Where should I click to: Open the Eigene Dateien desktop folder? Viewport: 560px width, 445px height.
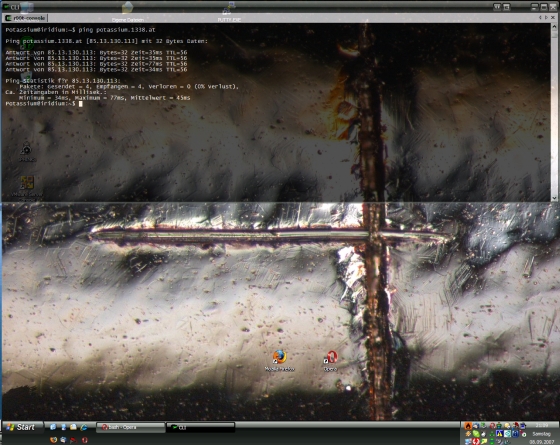[128, 12]
